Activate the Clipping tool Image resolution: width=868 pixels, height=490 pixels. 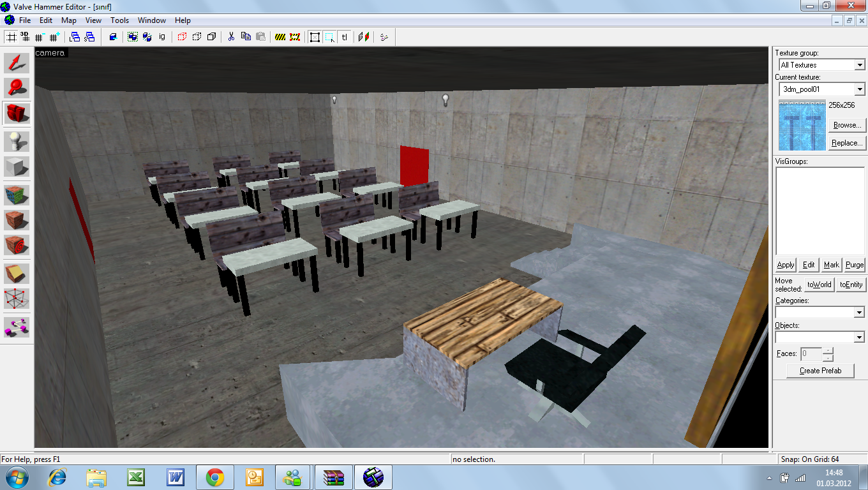tap(17, 273)
